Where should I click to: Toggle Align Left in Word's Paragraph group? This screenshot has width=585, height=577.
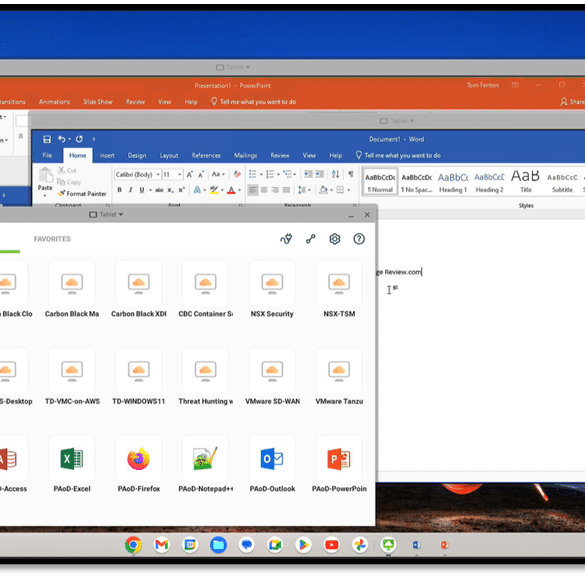[253, 190]
